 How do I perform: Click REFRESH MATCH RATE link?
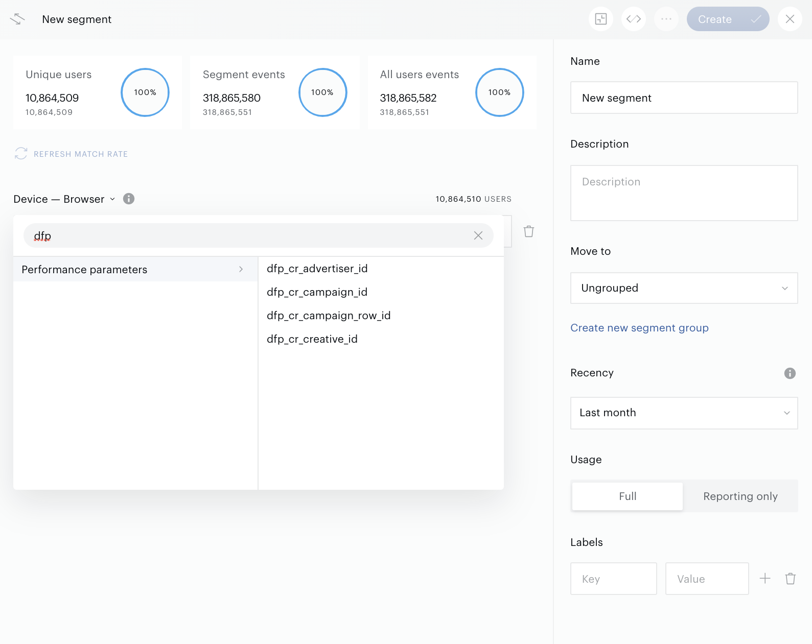click(x=81, y=154)
